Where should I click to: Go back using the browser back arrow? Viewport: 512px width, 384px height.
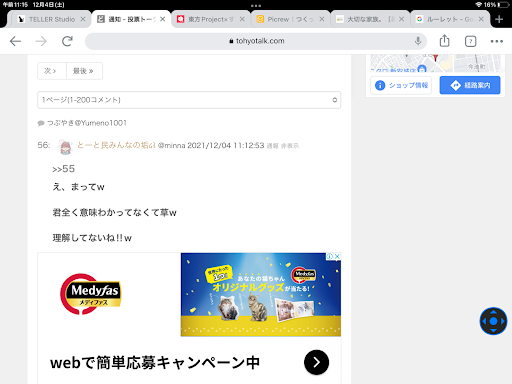coord(15,41)
